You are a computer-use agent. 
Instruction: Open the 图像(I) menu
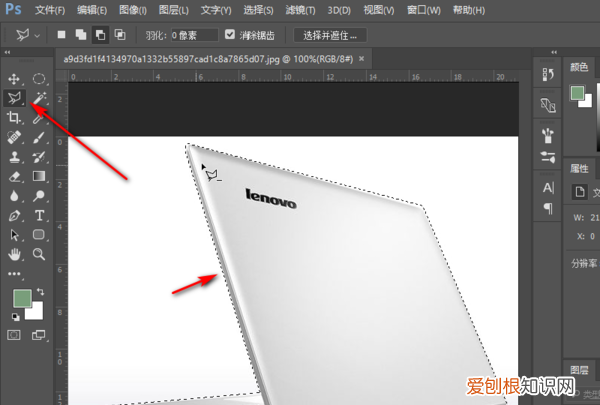point(133,10)
